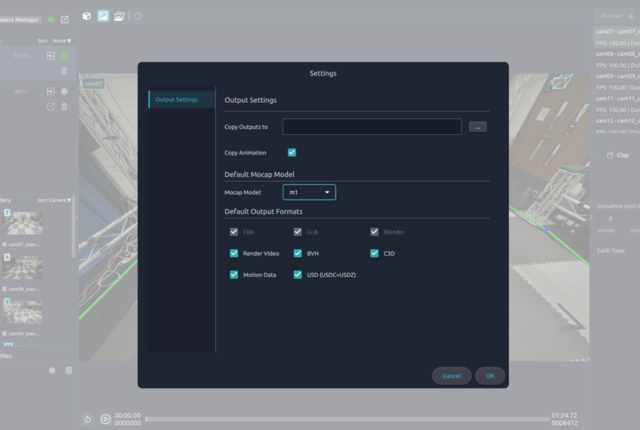Click the cam07 label in the viewport
This screenshot has height=430, width=640.
pyautogui.click(x=94, y=84)
